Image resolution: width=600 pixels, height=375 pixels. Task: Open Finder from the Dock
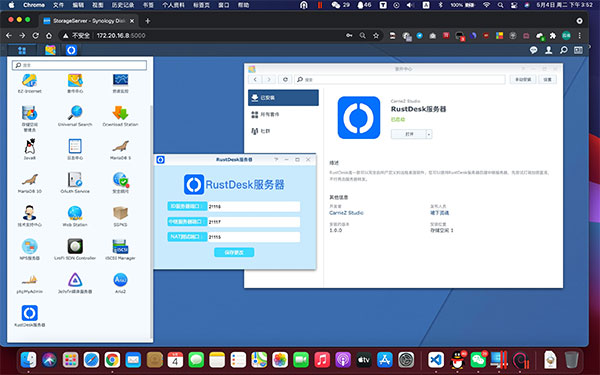[28, 360]
